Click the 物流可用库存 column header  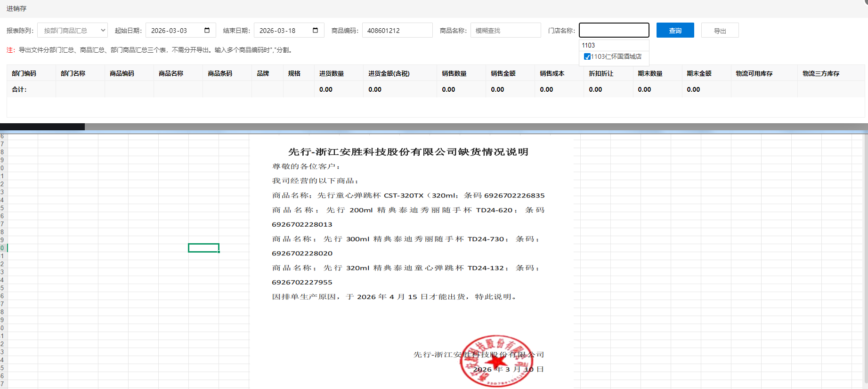coord(754,73)
